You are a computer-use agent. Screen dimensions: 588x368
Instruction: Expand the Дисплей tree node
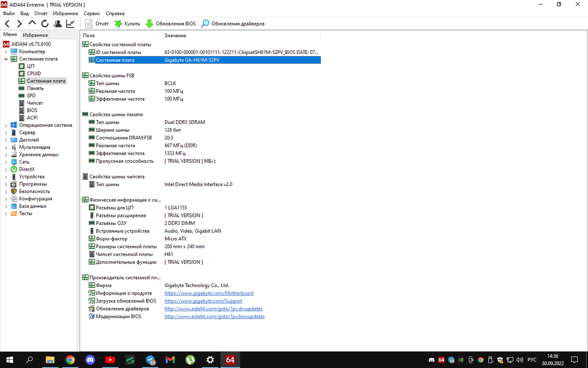click(x=6, y=140)
